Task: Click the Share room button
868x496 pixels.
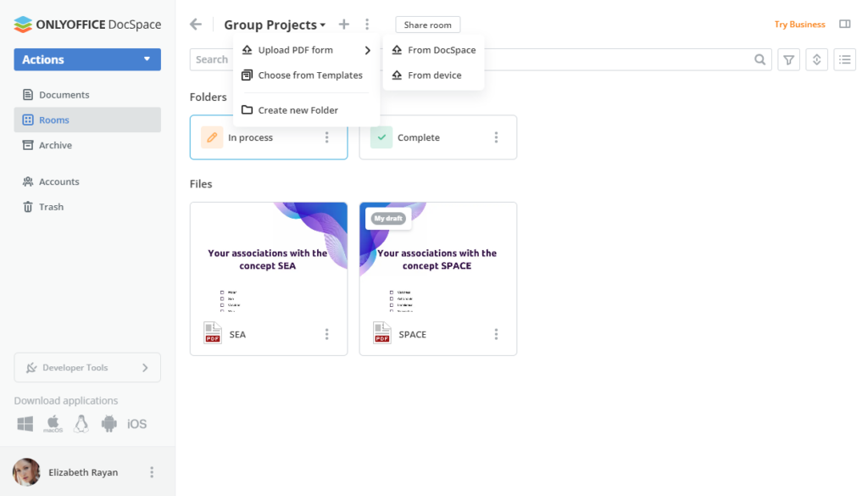Action: pyautogui.click(x=427, y=24)
